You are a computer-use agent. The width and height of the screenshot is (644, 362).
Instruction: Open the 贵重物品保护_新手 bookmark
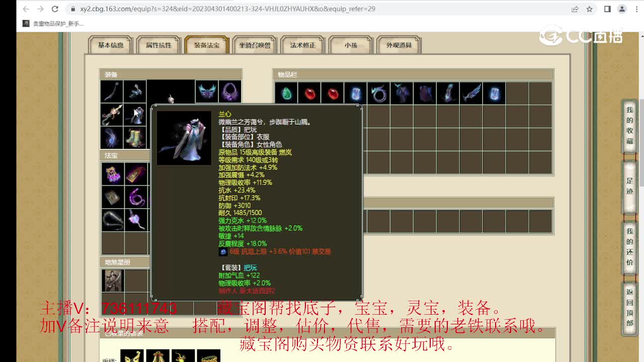point(53,24)
